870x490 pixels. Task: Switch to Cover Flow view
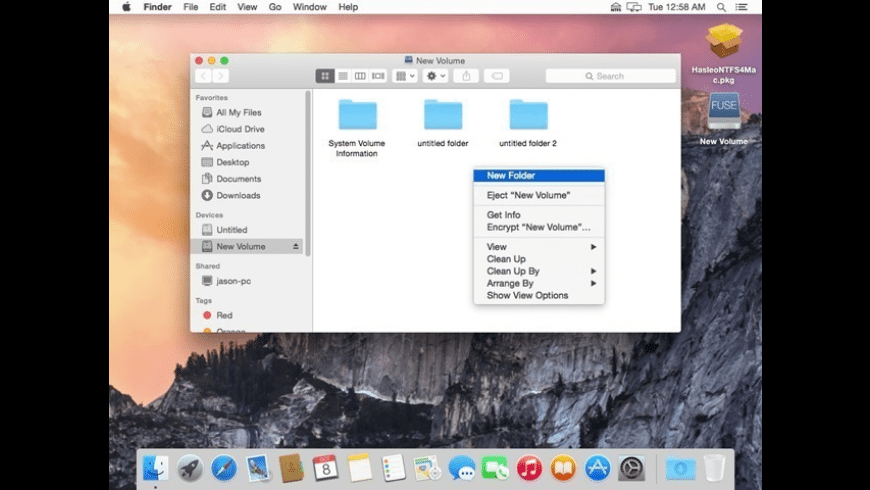pyautogui.click(x=378, y=76)
